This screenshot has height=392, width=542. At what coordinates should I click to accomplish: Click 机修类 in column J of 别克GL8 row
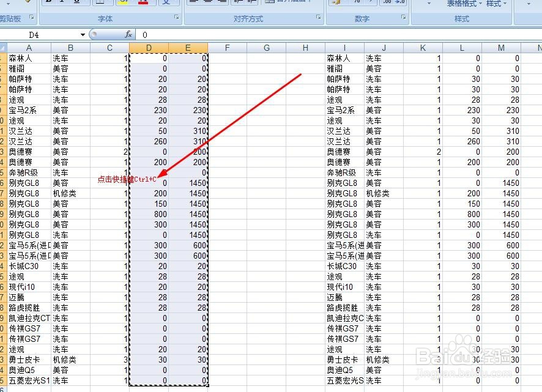click(x=384, y=193)
